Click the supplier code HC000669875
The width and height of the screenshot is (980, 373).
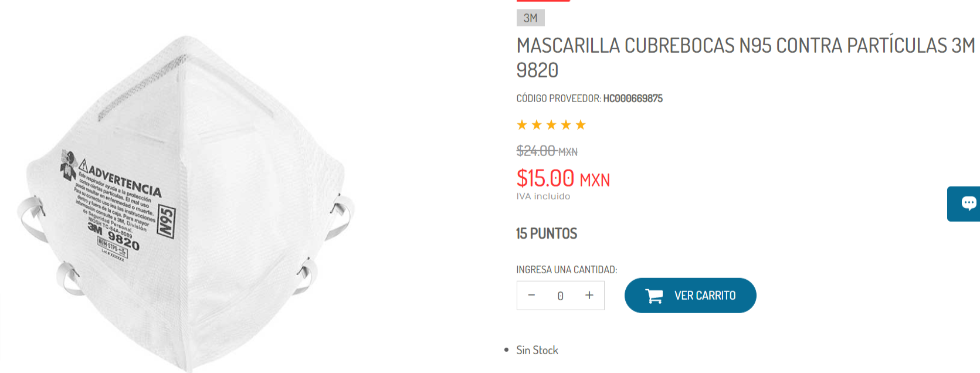click(x=633, y=99)
